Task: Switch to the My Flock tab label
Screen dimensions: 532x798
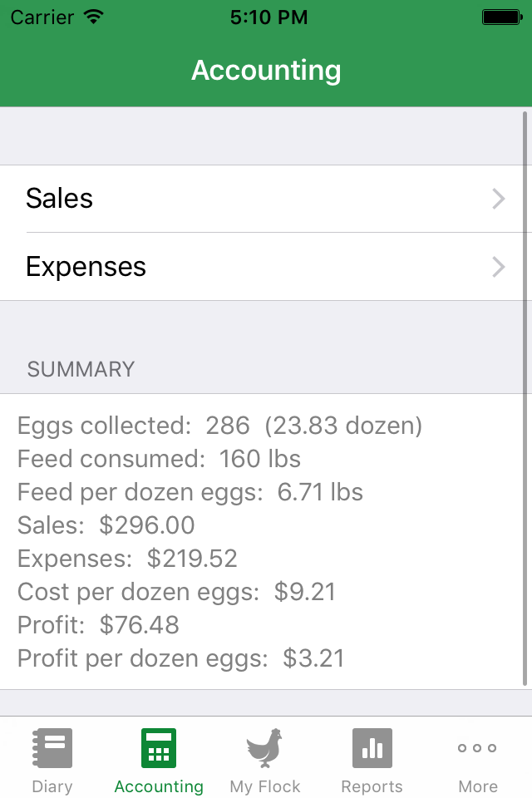Action: (265, 786)
